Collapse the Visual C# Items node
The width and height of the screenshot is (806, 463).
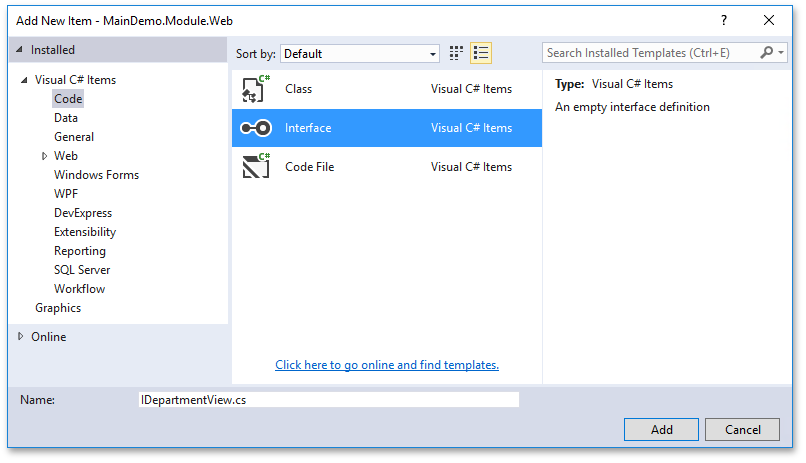click(x=25, y=81)
